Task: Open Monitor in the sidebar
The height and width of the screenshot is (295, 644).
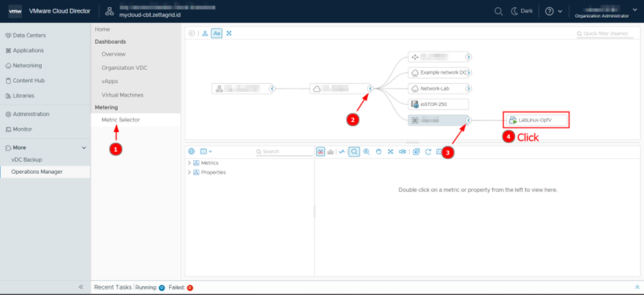Action: (x=18, y=129)
